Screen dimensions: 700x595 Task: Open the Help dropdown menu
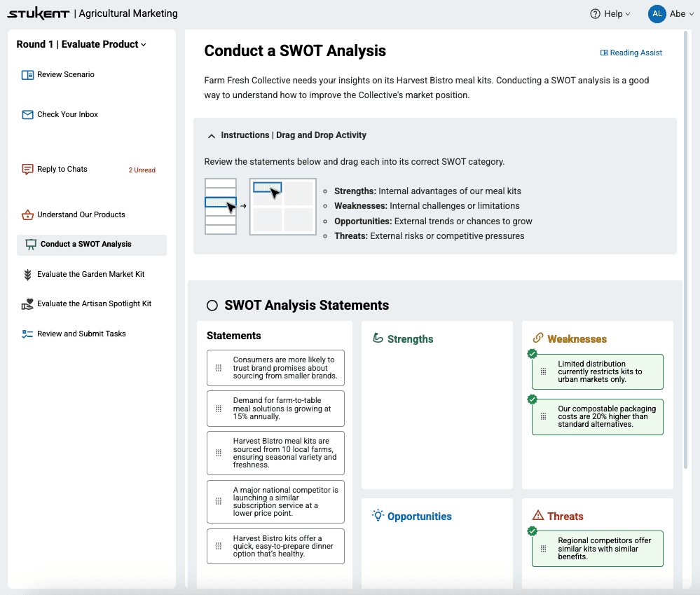(x=610, y=14)
